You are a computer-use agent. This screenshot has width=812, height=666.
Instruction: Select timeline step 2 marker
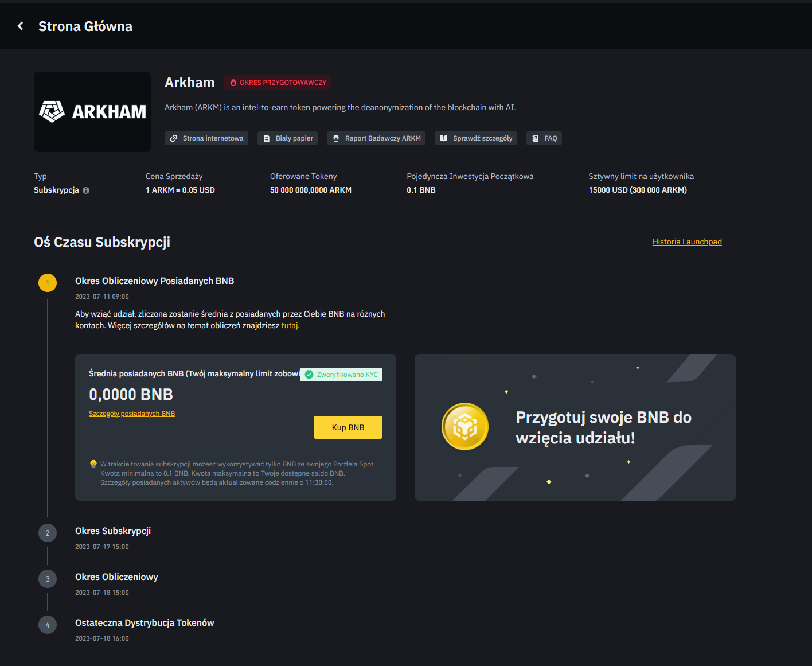pos(48,533)
